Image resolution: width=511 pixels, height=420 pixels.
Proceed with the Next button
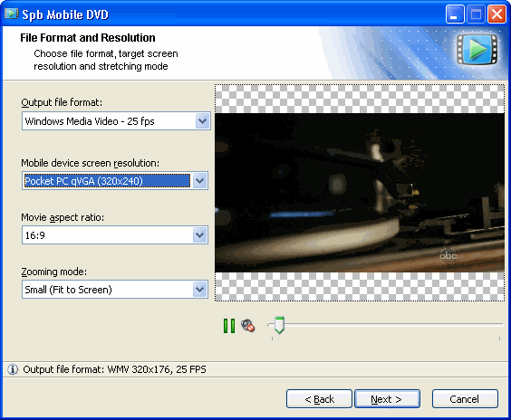coord(387,399)
